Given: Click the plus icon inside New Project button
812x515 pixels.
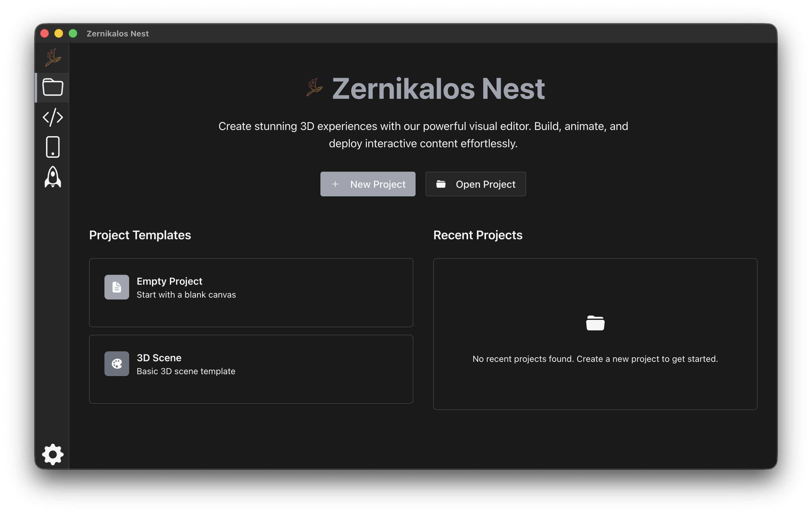Looking at the screenshot, I should 335,184.
